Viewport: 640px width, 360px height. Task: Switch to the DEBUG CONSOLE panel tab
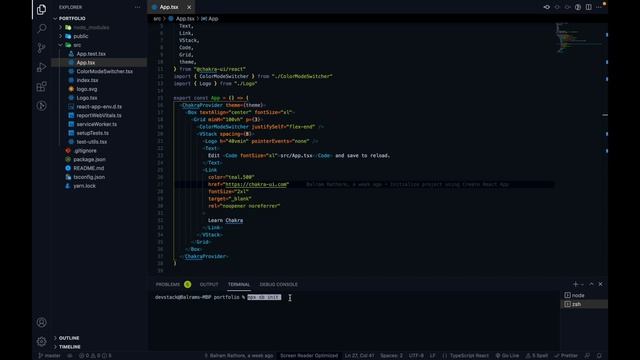[x=279, y=284]
